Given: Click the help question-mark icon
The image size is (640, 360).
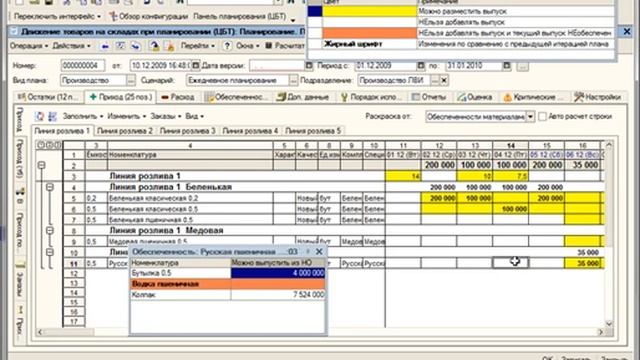Looking at the screenshot, I should tap(227, 46).
